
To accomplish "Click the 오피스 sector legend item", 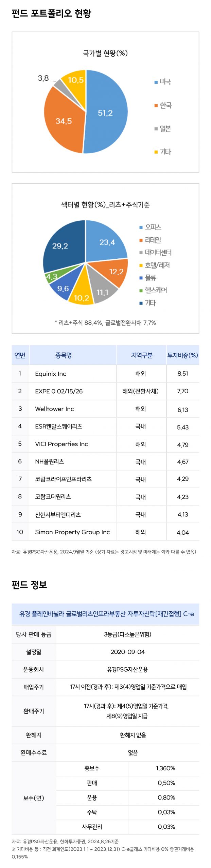I will tap(150, 227).
